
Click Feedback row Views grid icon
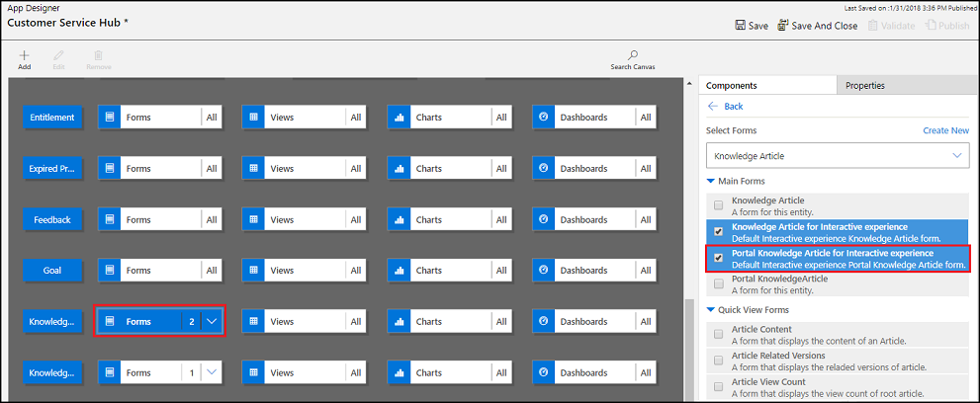point(253,219)
